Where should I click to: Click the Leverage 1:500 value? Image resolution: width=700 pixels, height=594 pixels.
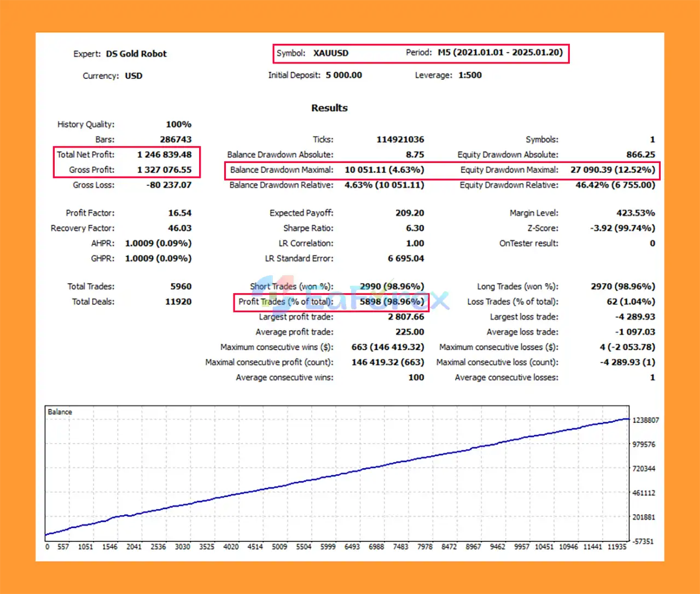[x=470, y=75]
